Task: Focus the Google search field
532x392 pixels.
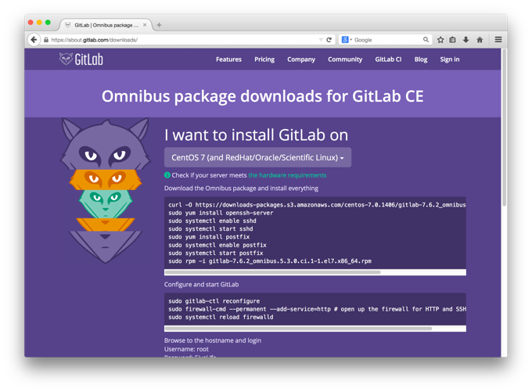Action: tap(387, 40)
